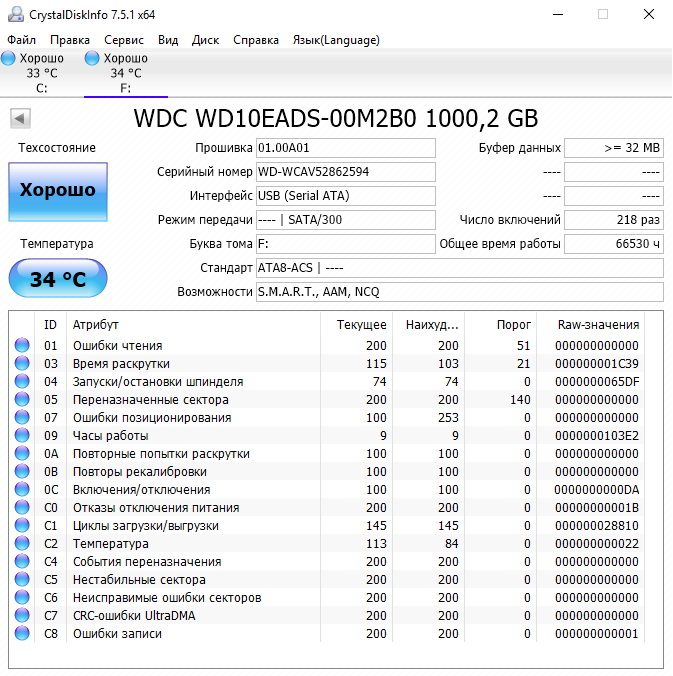Click the Хорошо health status button
The width and height of the screenshot is (673, 676).
(x=57, y=191)
